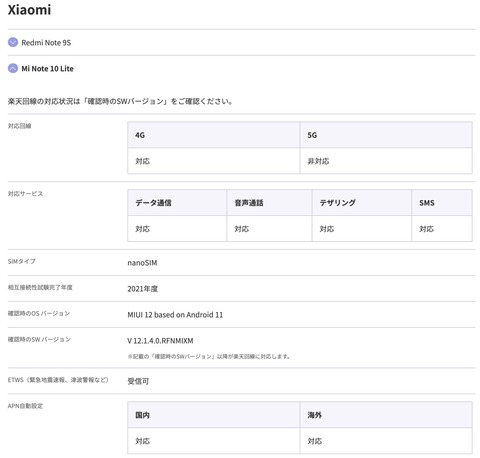Click the 海外 APN table header
This screenshot has height=458, width=480.
[386, 415]
